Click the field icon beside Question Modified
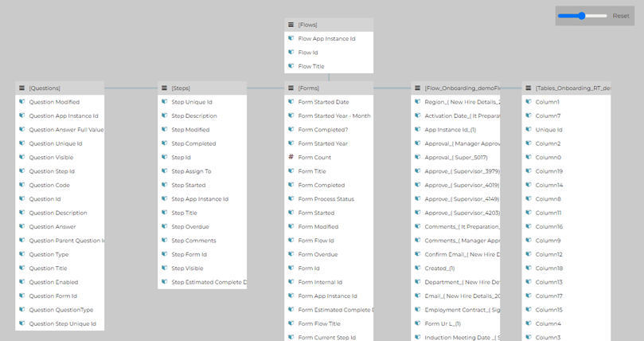This screenshot has height=341, width=644. (x=21, y=102)
